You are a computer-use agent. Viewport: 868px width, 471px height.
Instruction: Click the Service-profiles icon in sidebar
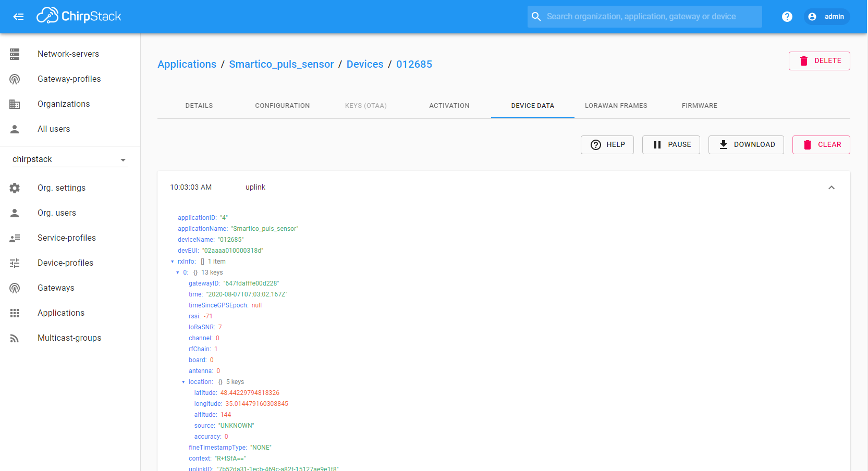(x=15, y=238)
